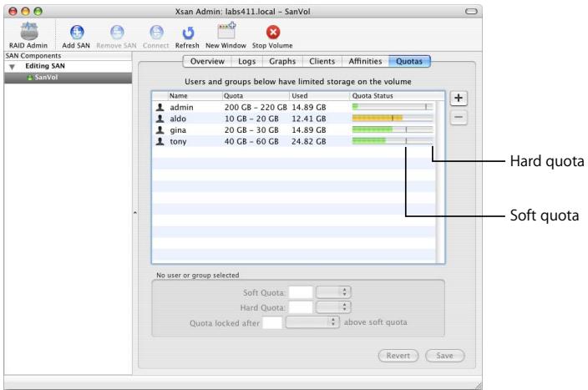Click the '40 GB – 60 GB' quota cell

(251, 141)
